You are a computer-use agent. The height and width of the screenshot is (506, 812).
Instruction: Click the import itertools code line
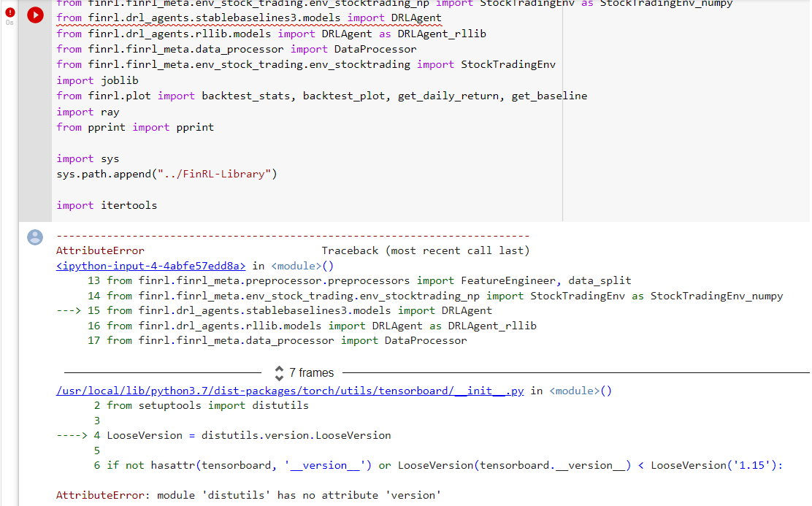point(105,204)
